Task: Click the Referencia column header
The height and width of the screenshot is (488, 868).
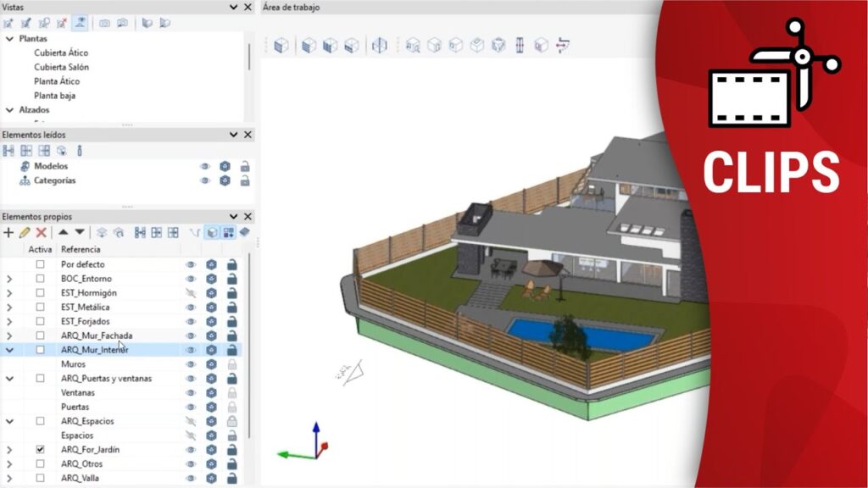Action: click(x=81, y=249)
